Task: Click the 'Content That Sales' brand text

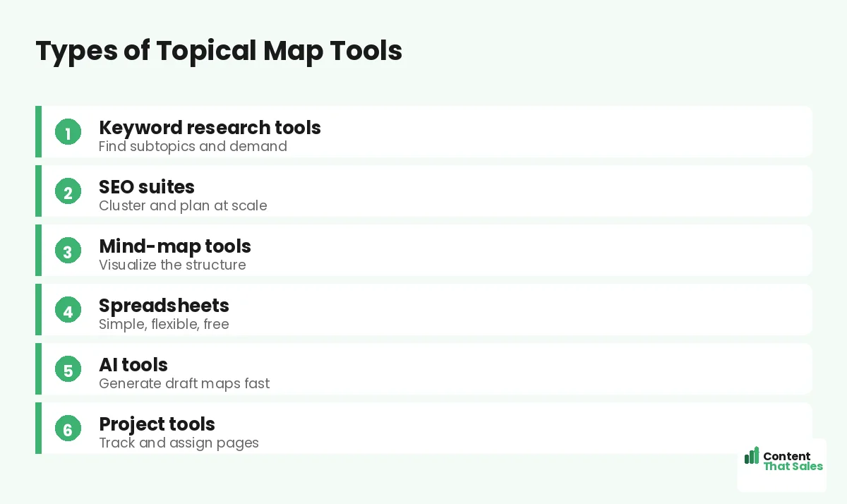Action: pyautogui.click(x=793, y=461)
